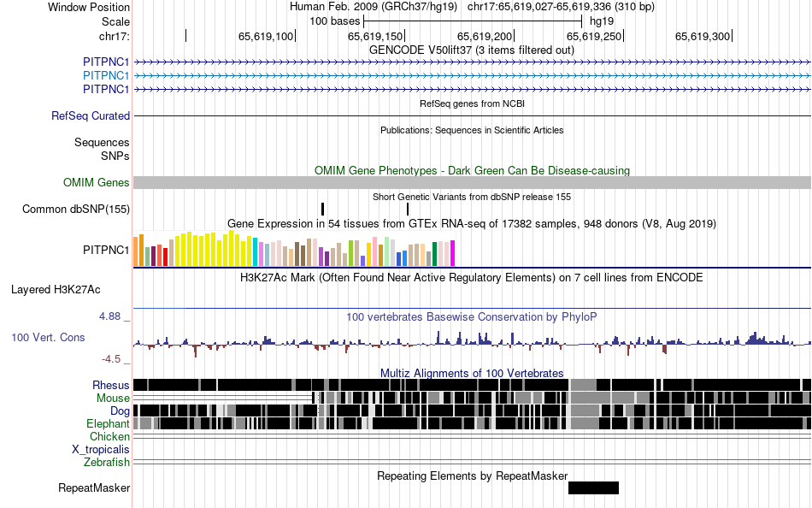Click the '65,619,150' ruler coordinate

[375, 36]
